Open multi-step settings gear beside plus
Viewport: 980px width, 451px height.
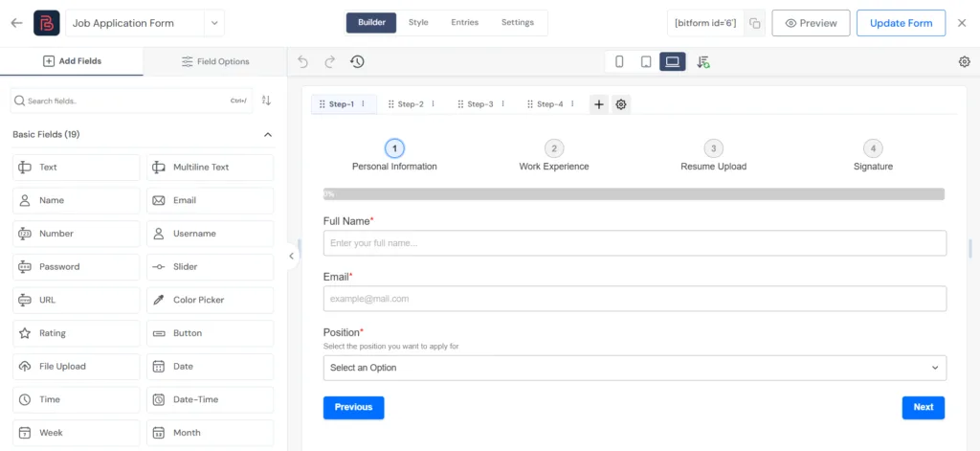click(x=620, y=104)
